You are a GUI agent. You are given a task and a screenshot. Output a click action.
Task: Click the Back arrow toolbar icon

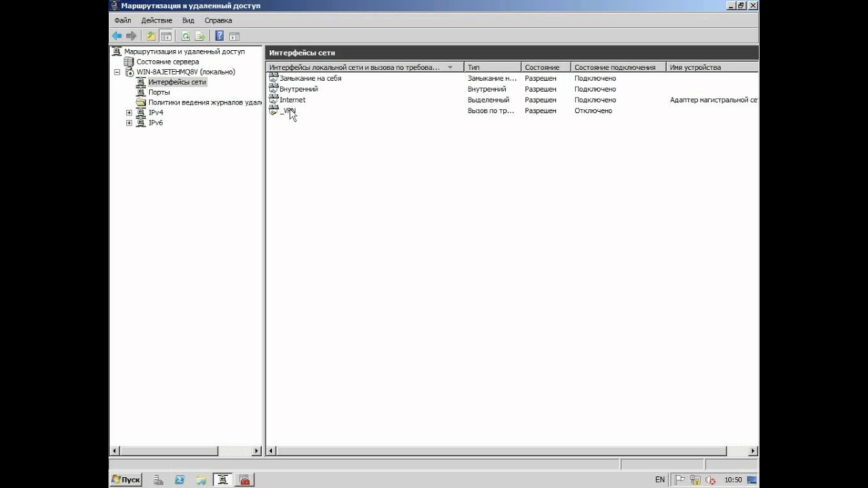tap(117, 36)
